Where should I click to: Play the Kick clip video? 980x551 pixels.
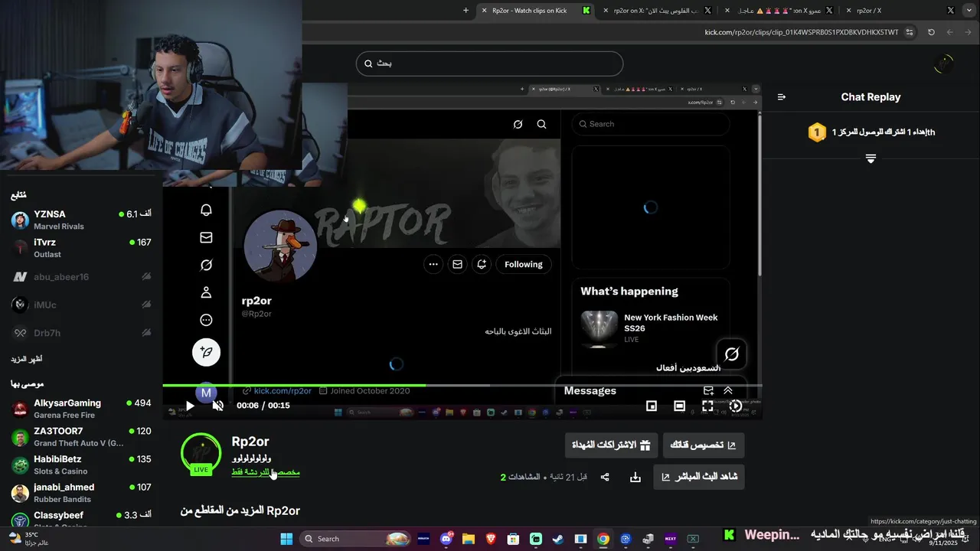point(190,406)
